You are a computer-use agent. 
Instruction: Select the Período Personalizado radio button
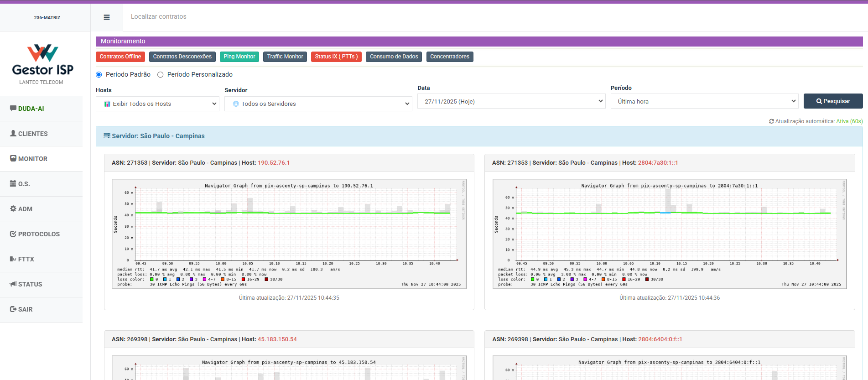[161, 75]
